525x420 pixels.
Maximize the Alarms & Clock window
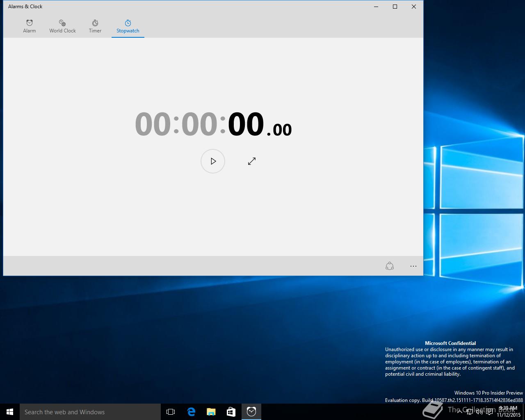click(395, 7)
